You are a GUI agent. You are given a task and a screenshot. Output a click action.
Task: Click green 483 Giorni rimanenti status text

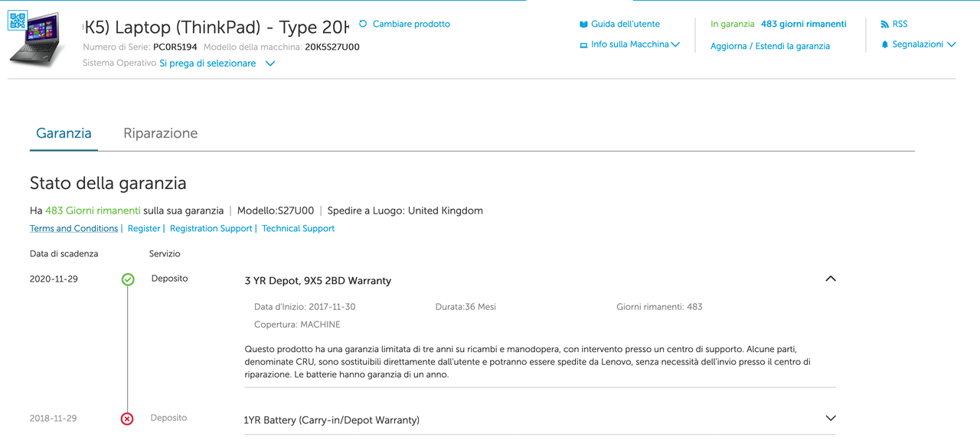93,210
